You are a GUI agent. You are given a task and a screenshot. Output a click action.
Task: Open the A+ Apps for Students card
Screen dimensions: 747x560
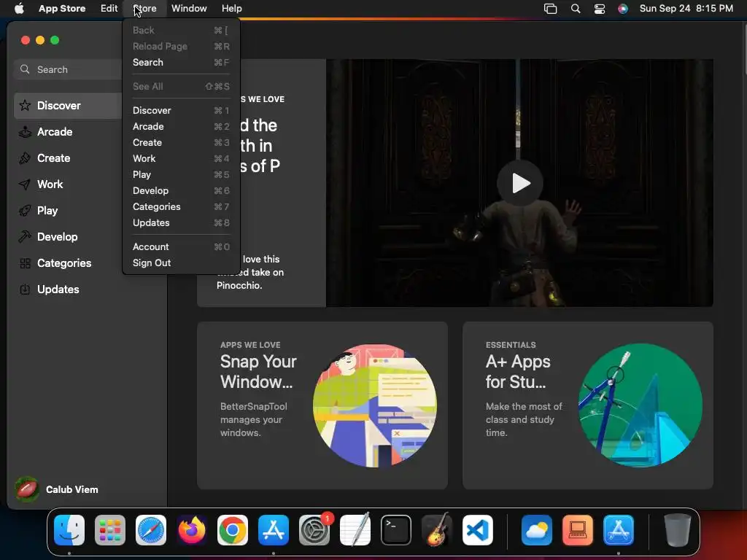pos(587,405)
